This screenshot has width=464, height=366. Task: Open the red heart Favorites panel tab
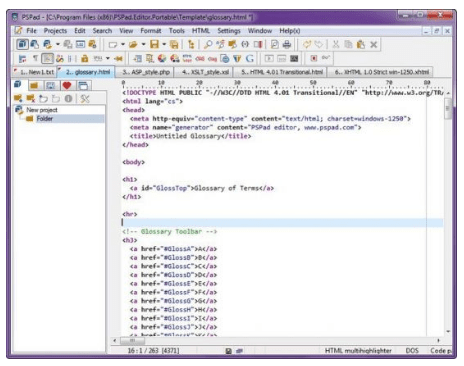point(67,86)
